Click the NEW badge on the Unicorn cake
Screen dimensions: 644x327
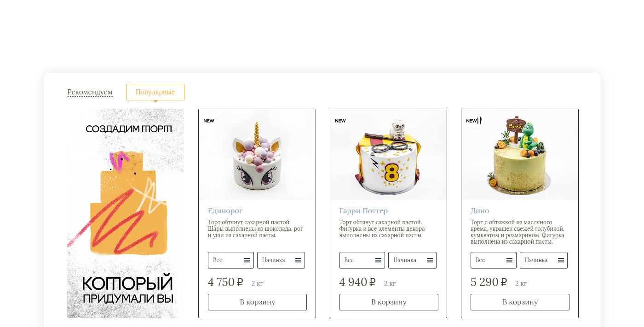coord(209,121)
